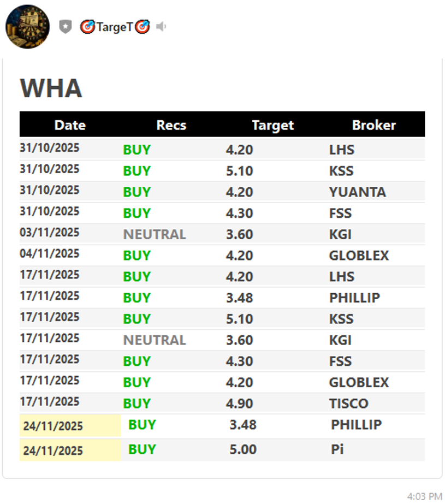Click the 4:03 PM message timestamp

coord(424,496)
